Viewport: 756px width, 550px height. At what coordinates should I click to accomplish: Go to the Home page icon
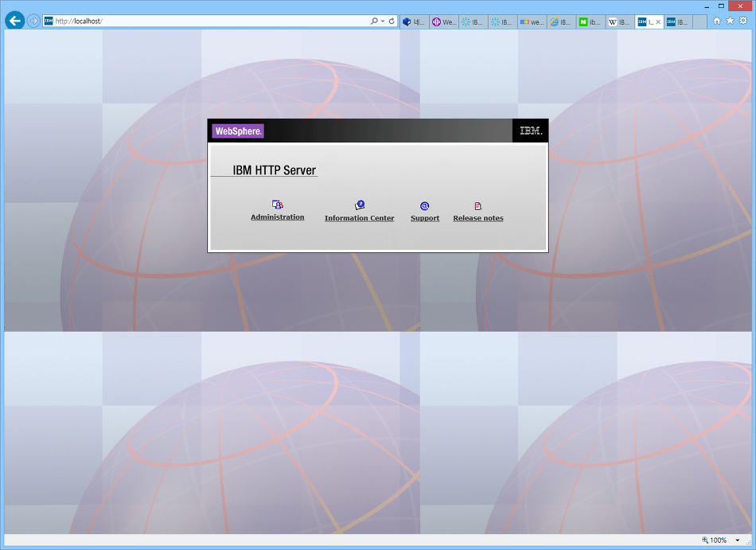click(717, 21)
